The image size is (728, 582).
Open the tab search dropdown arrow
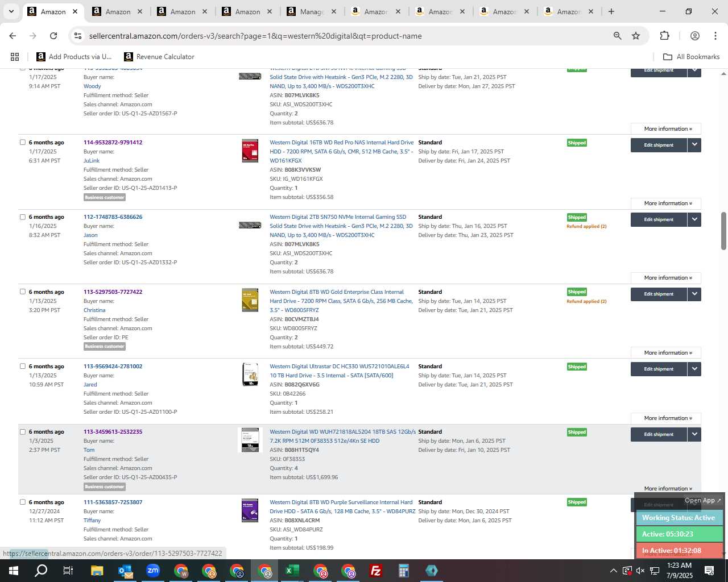(11, 11)
